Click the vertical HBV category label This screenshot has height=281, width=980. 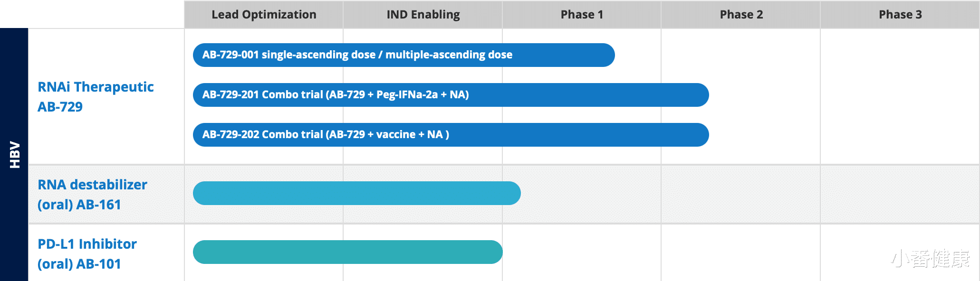[14, 155]
